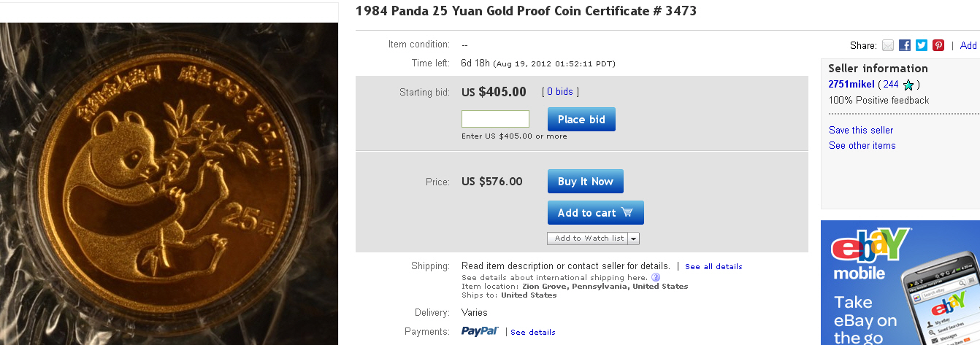980x345 pixels.
Task: Pin this item on Pinterest
Action: 938,45
